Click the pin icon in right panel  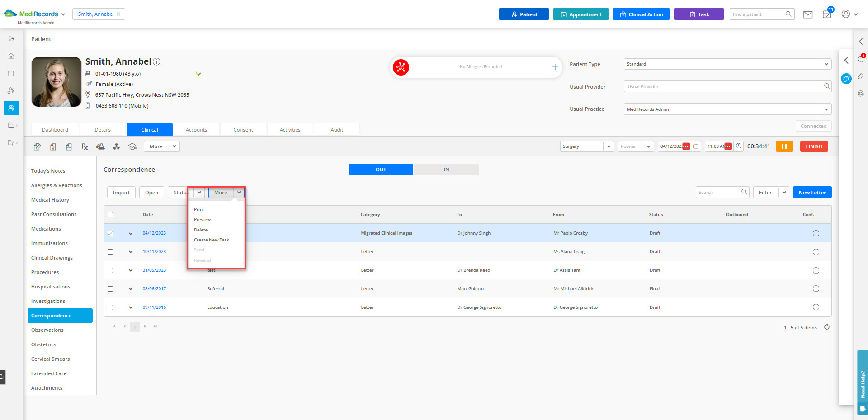click(860, 76)
